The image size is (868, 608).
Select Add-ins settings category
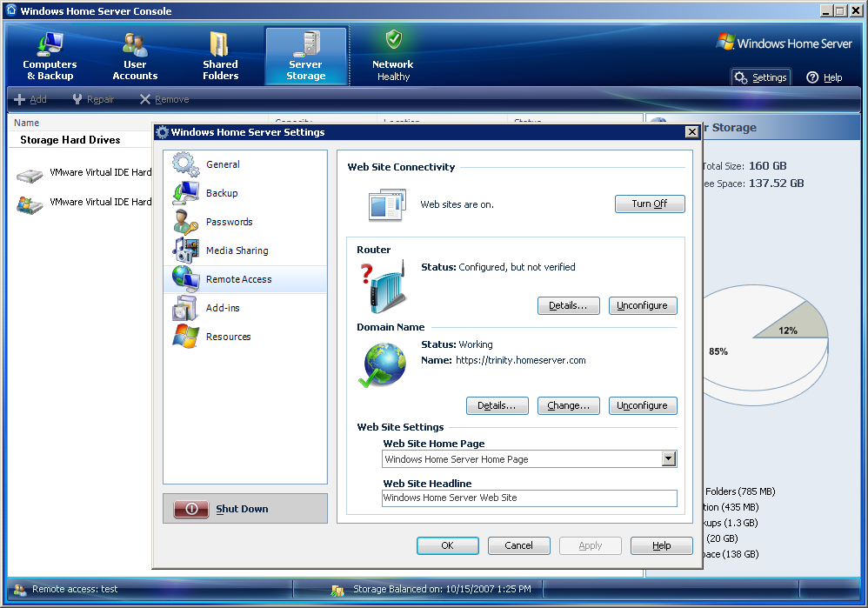[245, 309]
